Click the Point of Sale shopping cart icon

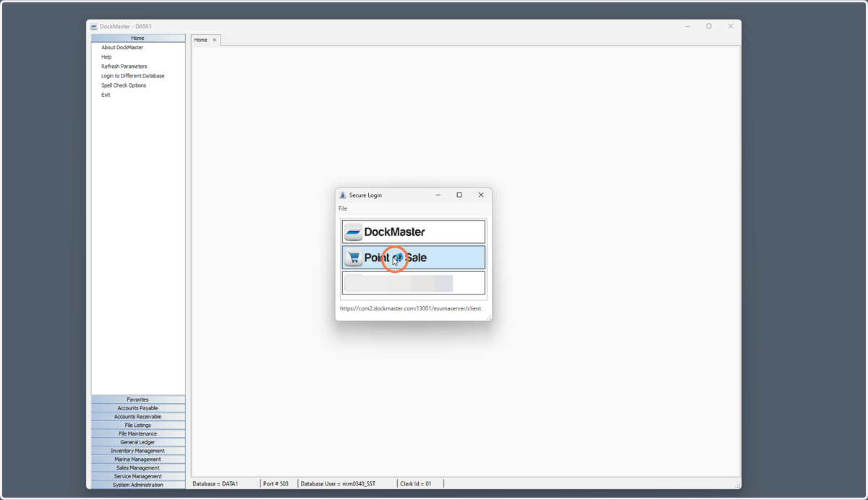coord(353,258)
